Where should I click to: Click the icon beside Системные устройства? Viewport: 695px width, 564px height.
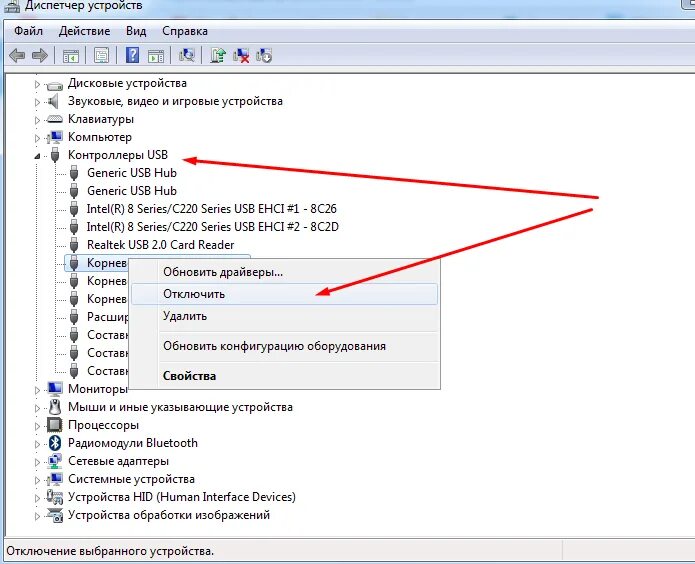[55, 479]
